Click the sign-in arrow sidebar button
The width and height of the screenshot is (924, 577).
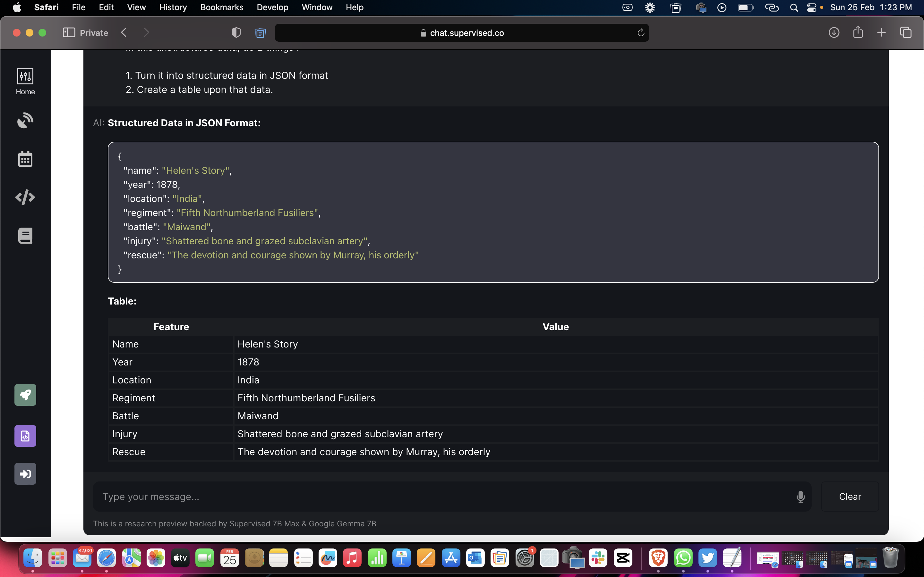[x=25, y=473]
